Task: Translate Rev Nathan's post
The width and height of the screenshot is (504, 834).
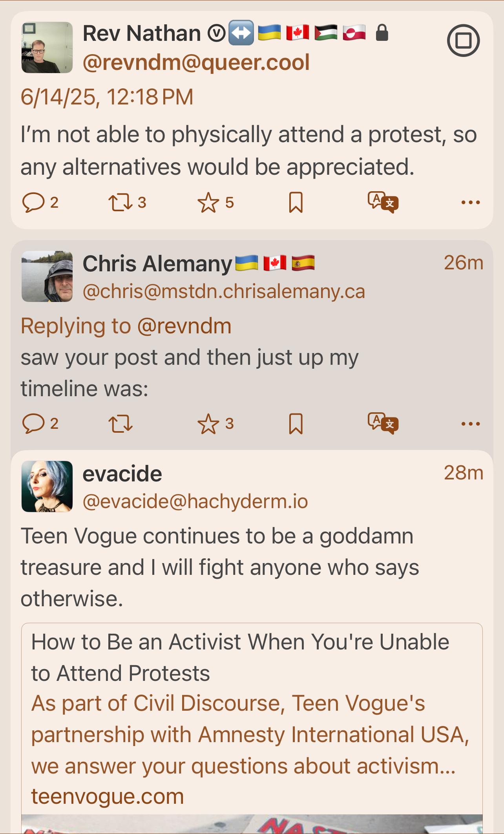Action: coord(383,203)
